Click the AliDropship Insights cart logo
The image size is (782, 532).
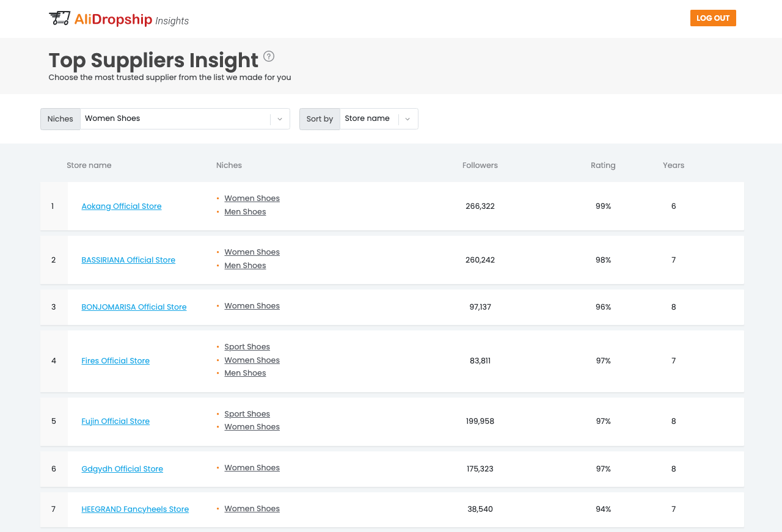[60, 18]
